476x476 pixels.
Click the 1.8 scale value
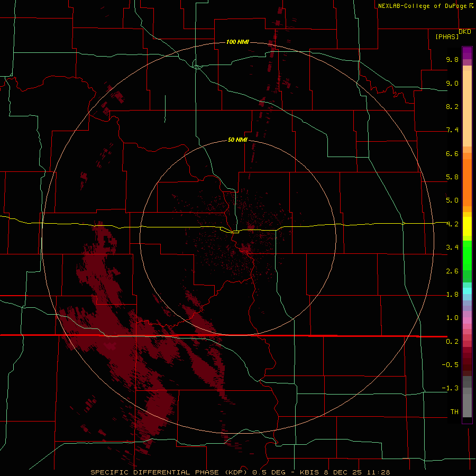452,295
